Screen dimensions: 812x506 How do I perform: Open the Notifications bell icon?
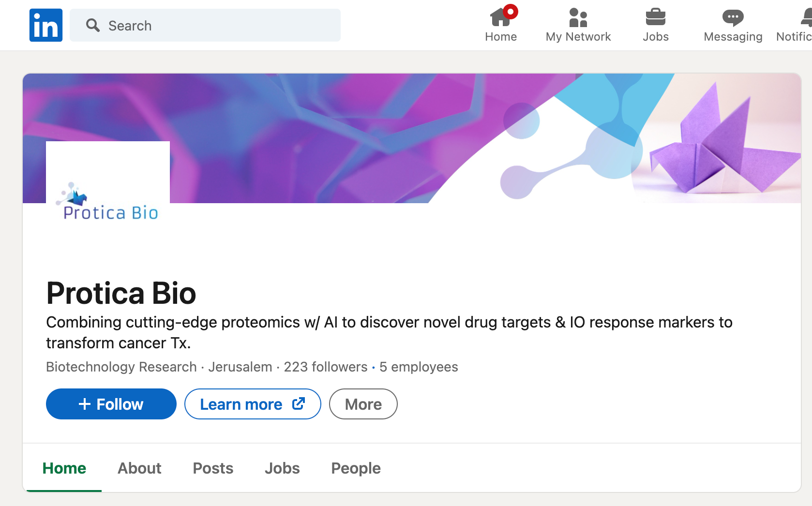(806, 18)
